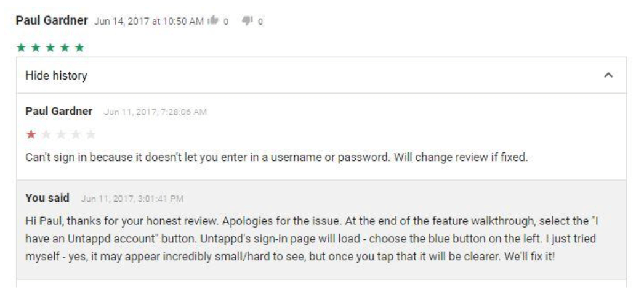
Task: Collapse history with the up chevron
Action: coord(608,75)
